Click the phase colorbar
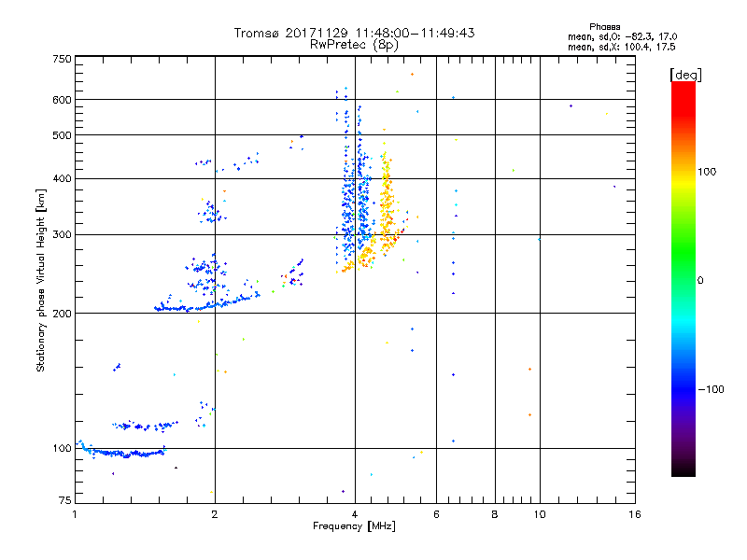The image size is (747, 560). (x=684, y=278)
